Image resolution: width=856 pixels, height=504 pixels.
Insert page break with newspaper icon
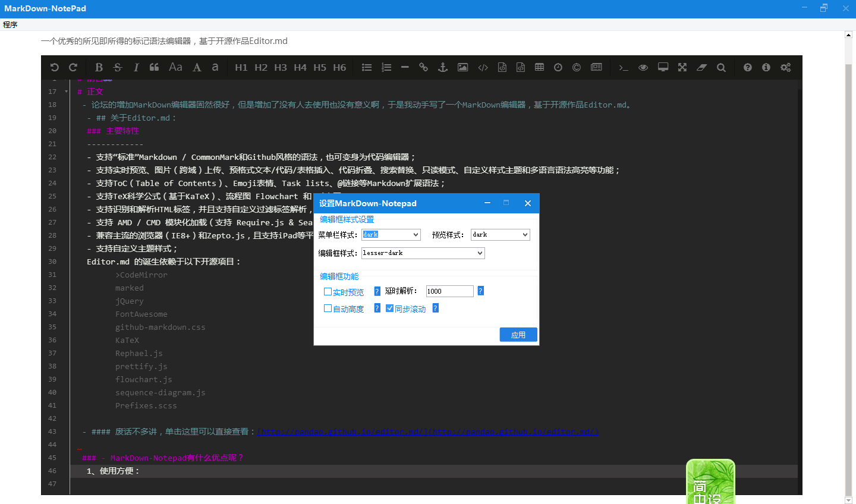coord(596,67)
